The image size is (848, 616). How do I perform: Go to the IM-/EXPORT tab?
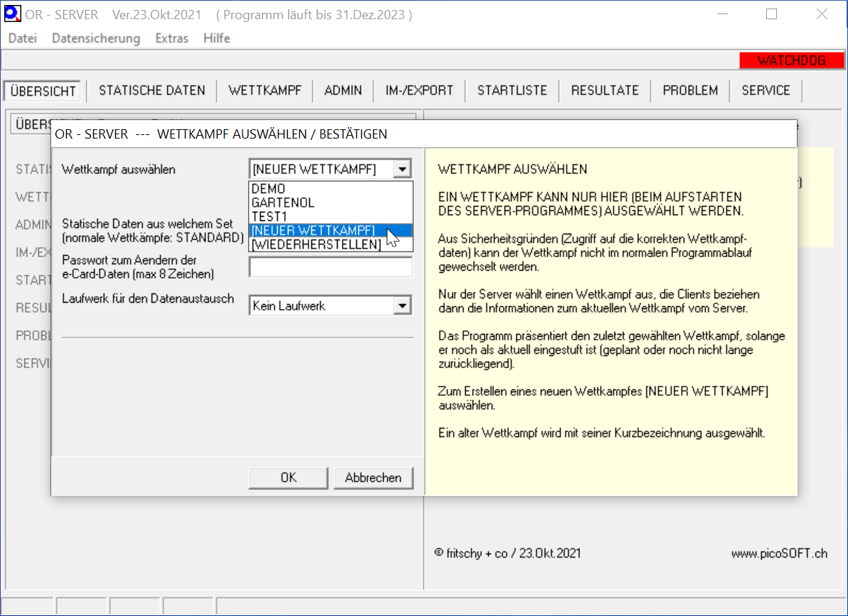(x=419, y=90)
